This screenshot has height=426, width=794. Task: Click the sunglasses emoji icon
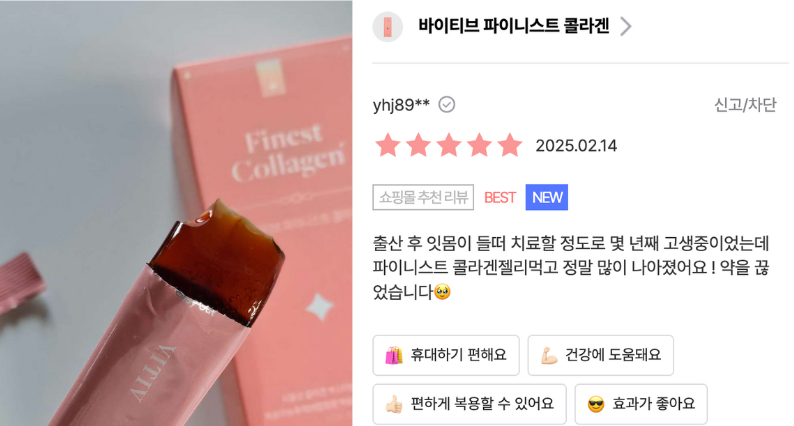tap(596, 404)
